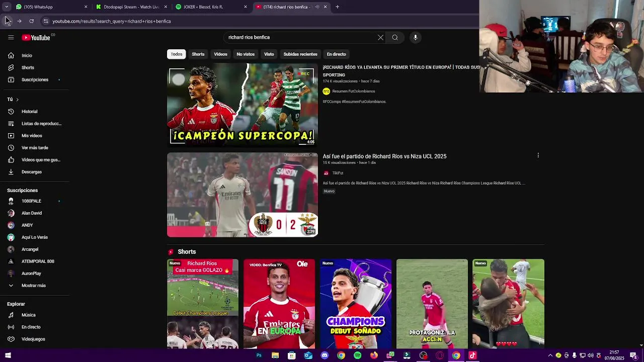View site information icon in address bar
Viewport: 644px width, 362px height.
(46, 21)
